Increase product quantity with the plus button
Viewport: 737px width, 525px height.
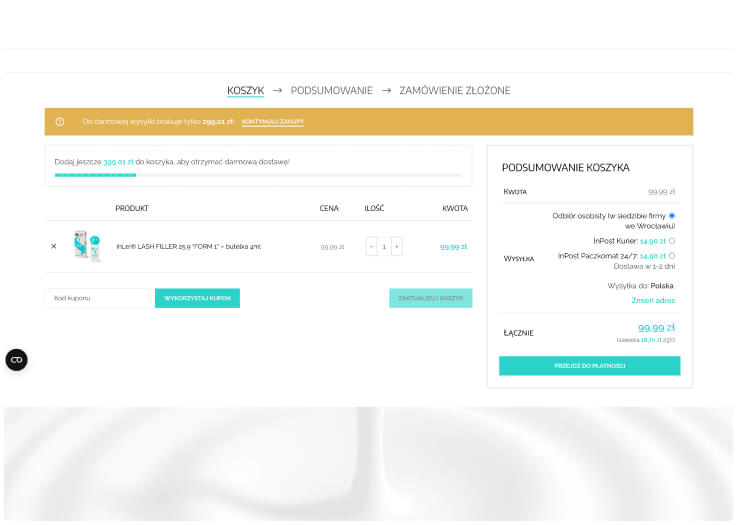tap(397, 246)
